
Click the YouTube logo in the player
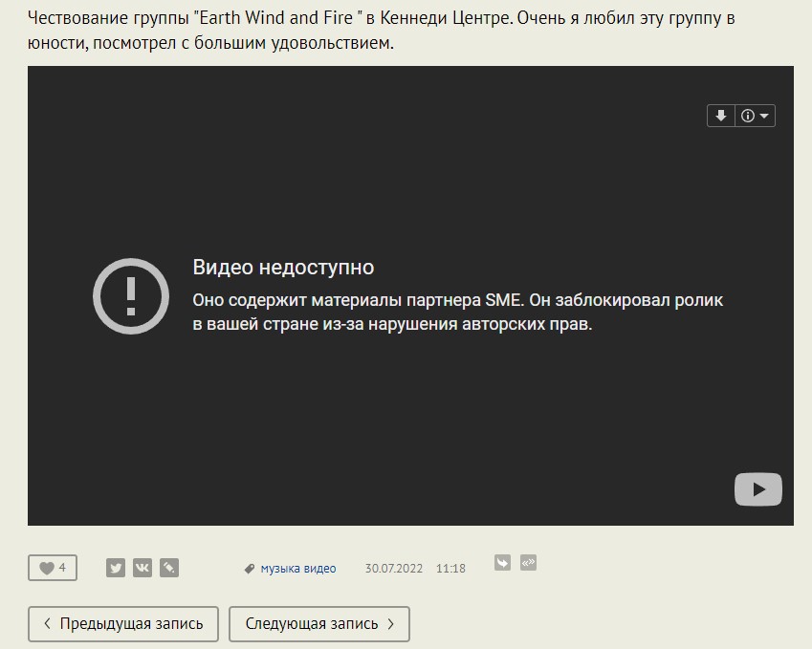coord(757,489)
